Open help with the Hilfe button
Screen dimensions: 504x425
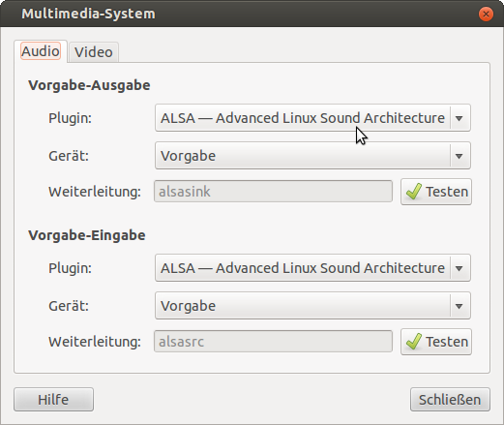[x=53, y=400]
